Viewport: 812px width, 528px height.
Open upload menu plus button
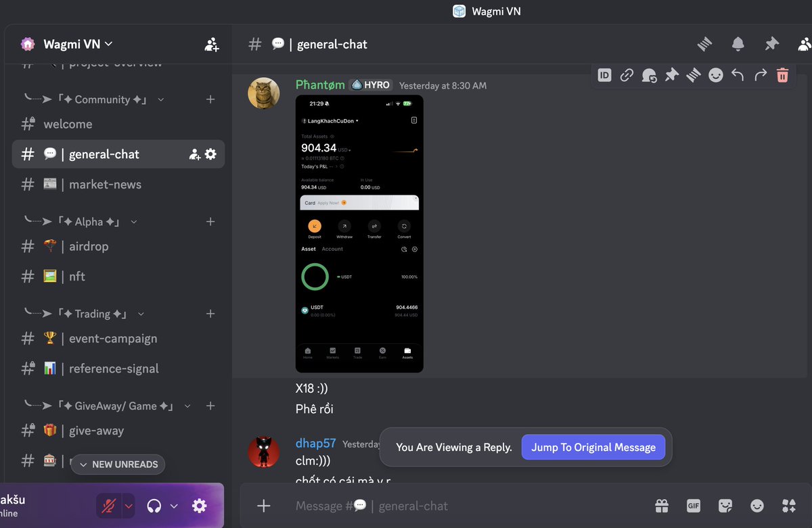[264, 506]
